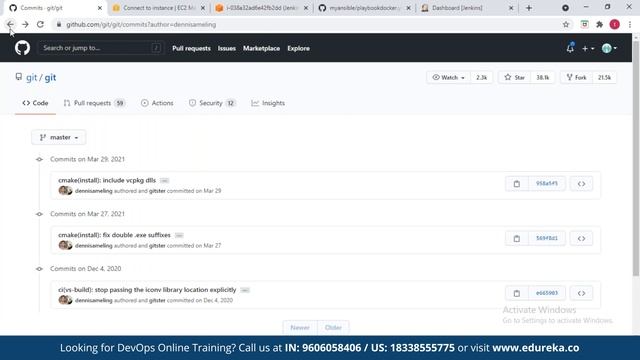Open commit cmake(install): include vcpkg dlls

[107, 180]
